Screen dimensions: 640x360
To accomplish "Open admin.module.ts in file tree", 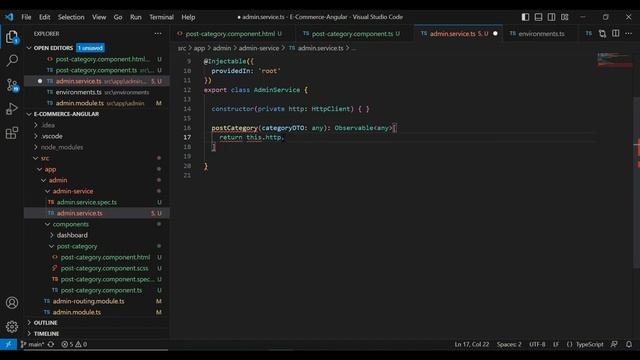I will coord(97,312).
